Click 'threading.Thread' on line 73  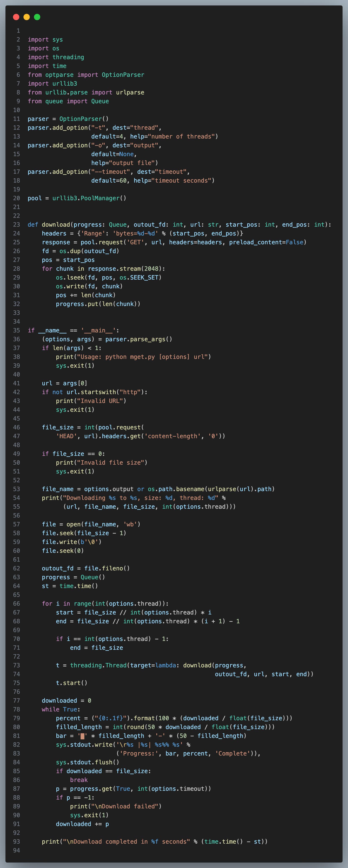(98, 665)
